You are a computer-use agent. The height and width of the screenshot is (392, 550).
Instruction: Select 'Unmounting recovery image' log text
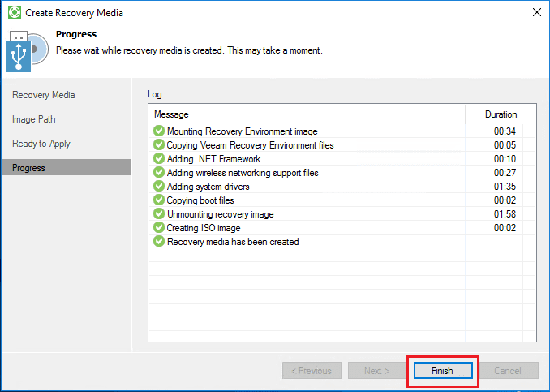coord(221,214)
